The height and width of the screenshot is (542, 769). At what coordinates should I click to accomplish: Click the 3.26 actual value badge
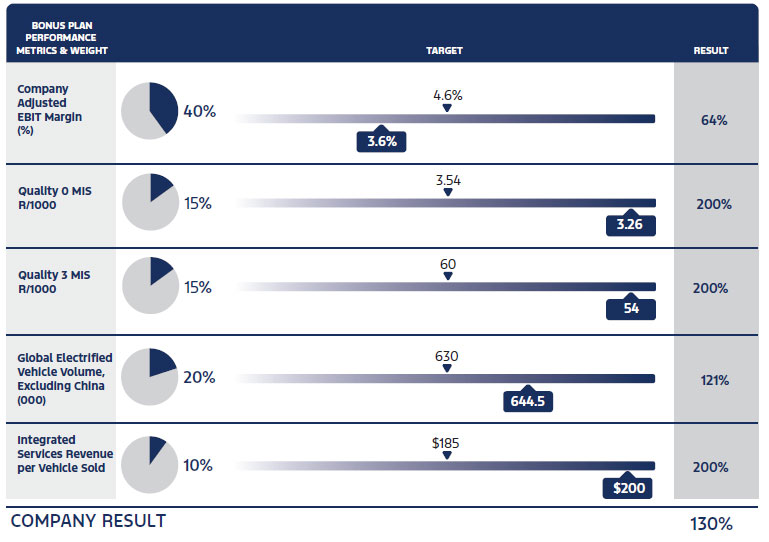pyautogui.click(x=630, y=224)
